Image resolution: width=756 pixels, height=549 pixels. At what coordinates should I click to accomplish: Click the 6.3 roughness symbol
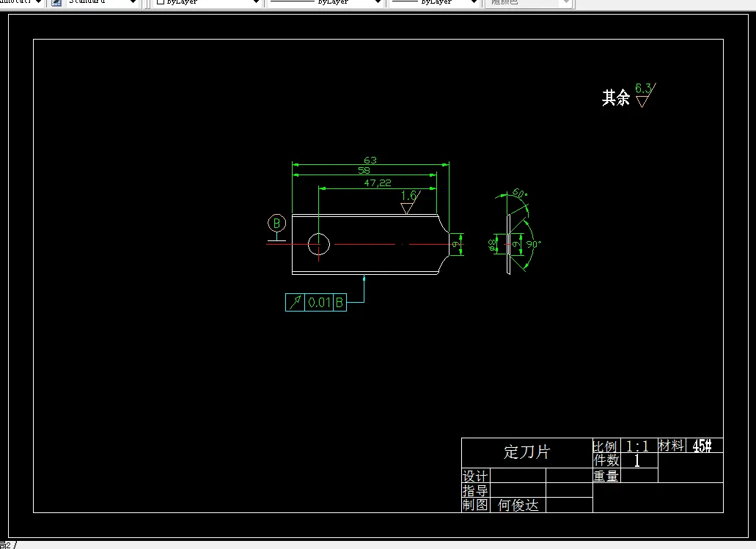click(x=645, y=95)
